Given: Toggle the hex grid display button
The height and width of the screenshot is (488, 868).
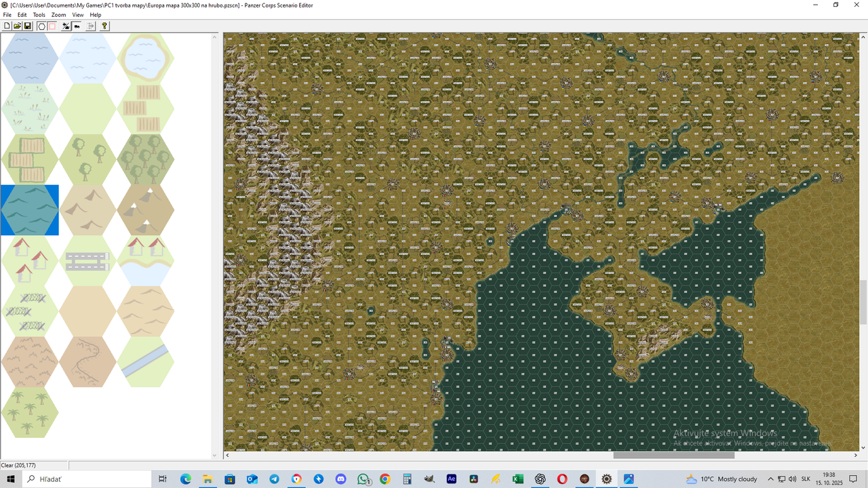Looking at the screenshot, I should tap(41, 26).
